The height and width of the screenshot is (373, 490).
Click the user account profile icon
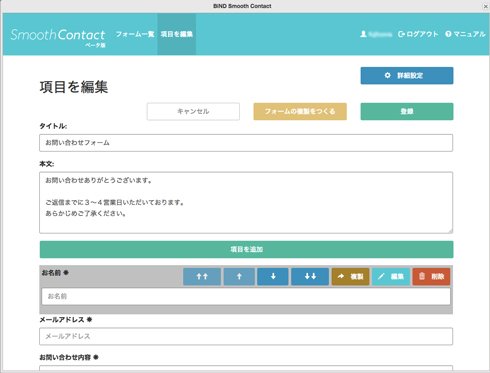tap(363, 34)
